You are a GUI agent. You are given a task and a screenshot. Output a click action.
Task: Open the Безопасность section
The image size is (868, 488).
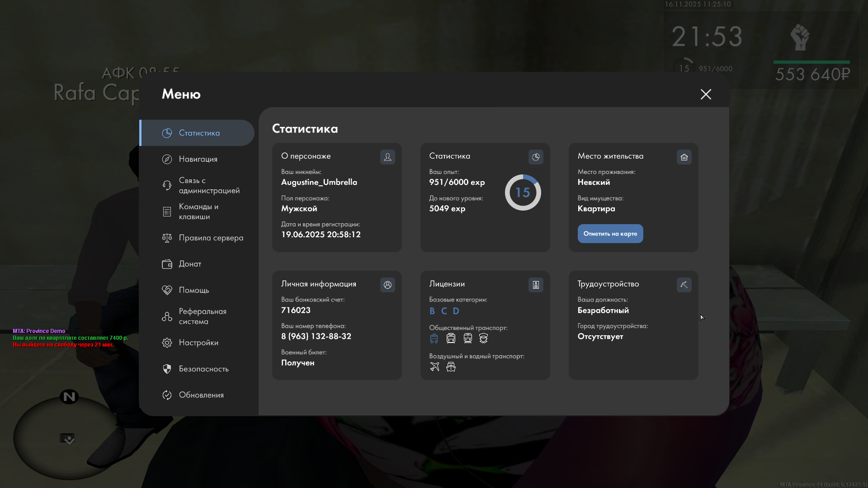pyautogui.click(x=203, y=369)
